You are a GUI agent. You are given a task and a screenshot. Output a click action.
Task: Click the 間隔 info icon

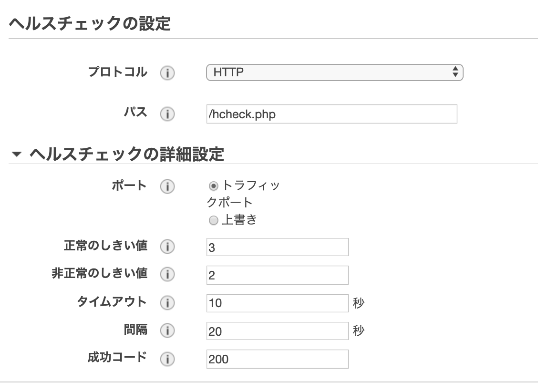click(x=167, y=330)
